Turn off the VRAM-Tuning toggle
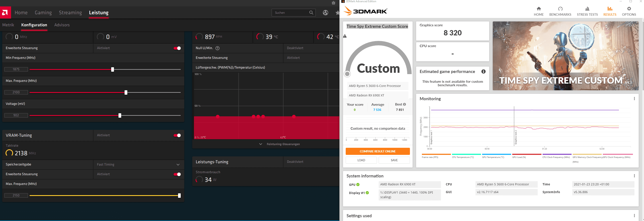 (177, 135)
